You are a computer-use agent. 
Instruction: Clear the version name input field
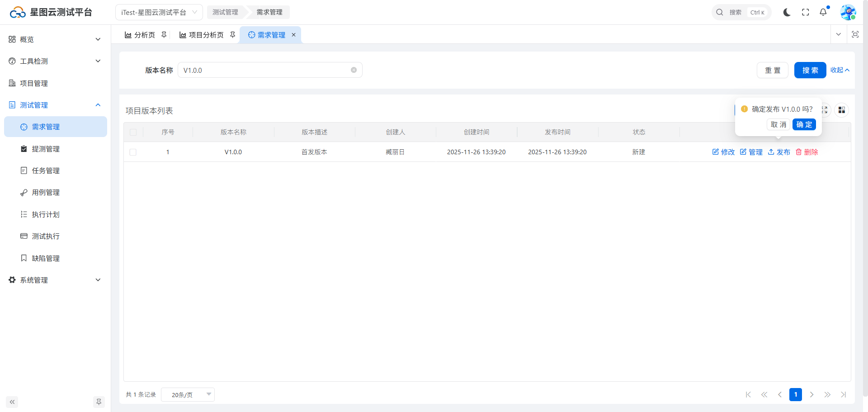point(354,70)
